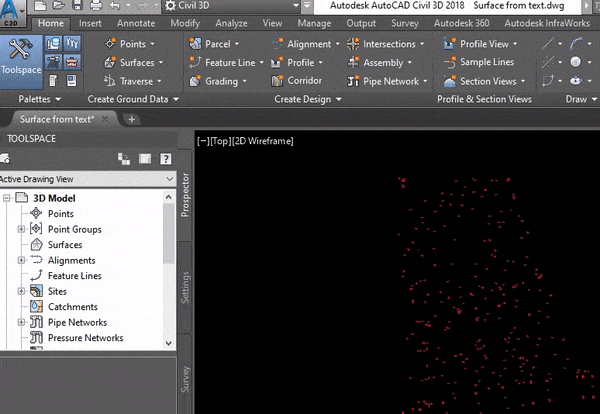Expand the Create Ground Data panel dropdown
The width and height of the screenshot is (600, 414).
176,99
